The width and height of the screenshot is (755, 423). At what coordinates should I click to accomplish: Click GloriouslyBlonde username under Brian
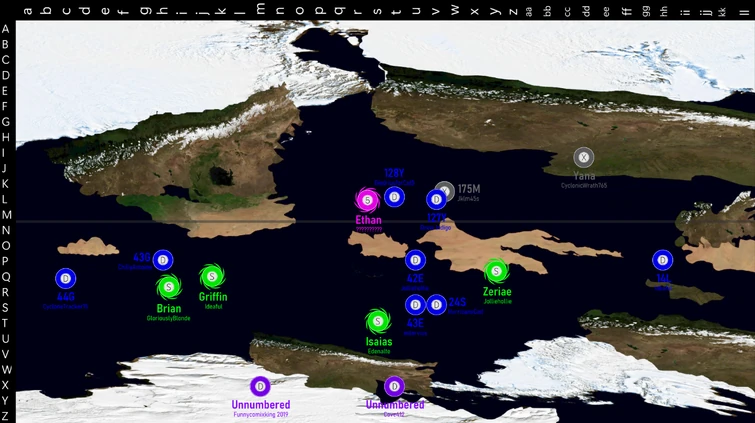tap(169, 318)
